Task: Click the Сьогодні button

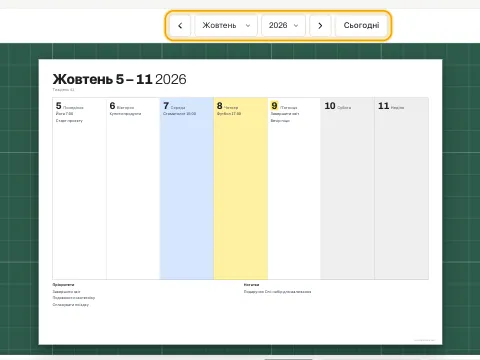Action: (x=361, y=25)
